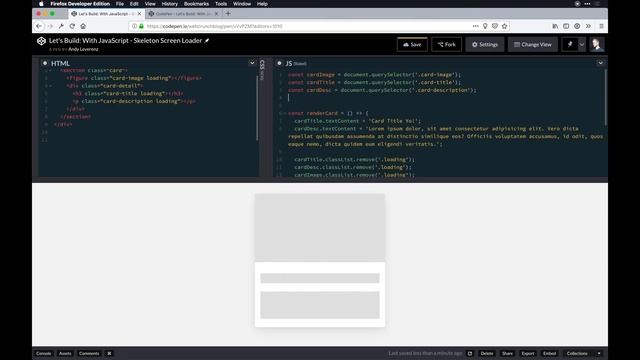
Task: Click keyboard shortcuts command icon
Action: [x=109, y=353]
